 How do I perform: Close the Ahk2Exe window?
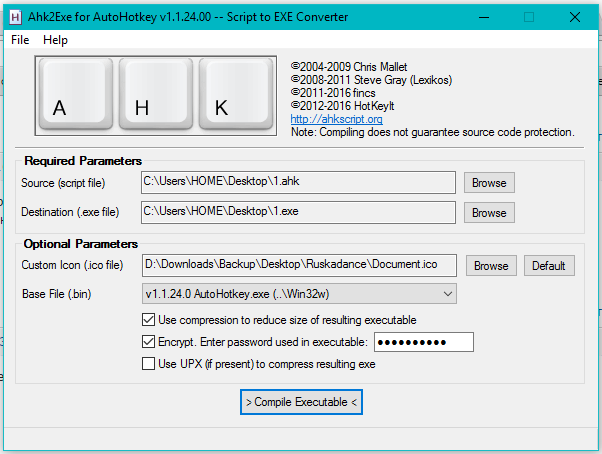tap(575, 17)
